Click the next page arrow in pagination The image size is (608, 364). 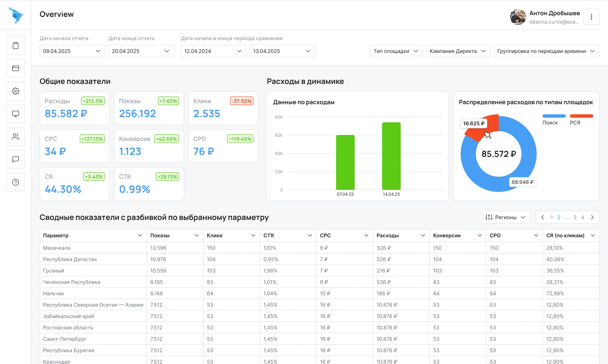(592, 217)
